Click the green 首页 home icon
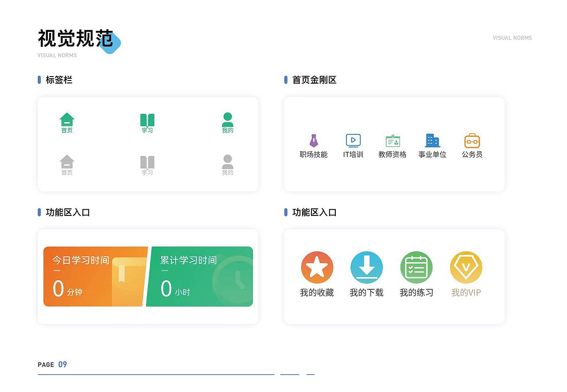Screen dimensions: 567x392 67,119
